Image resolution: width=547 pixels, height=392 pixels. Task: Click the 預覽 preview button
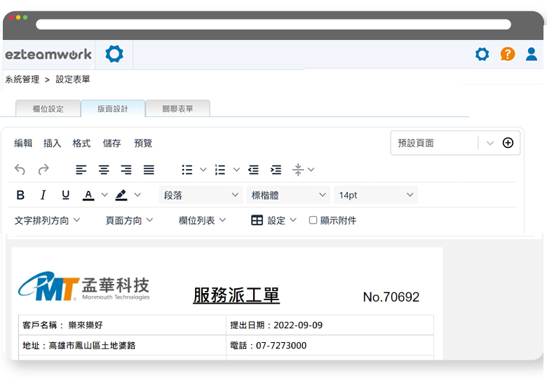point(143,143)
